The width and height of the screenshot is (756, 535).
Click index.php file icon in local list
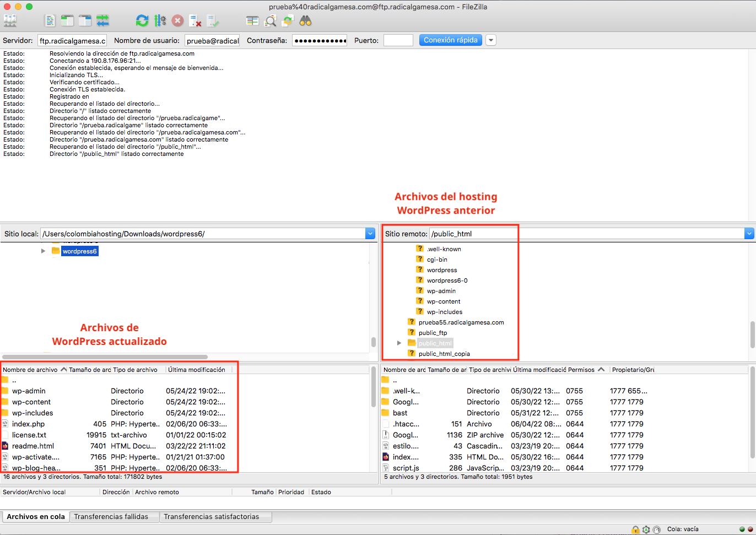click(x=5, y=424)
